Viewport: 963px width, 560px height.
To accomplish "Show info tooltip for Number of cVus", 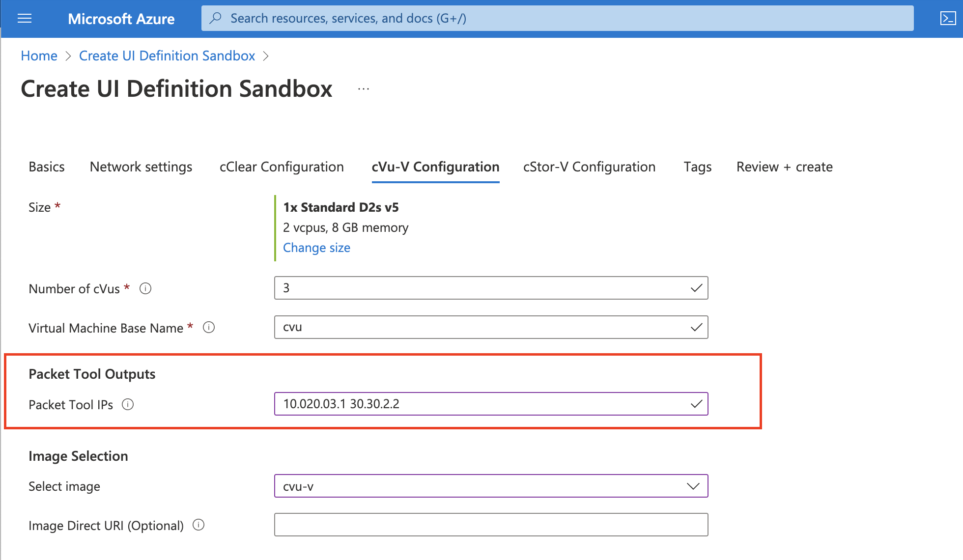I will pyautogui.click(x=145, y=288).
